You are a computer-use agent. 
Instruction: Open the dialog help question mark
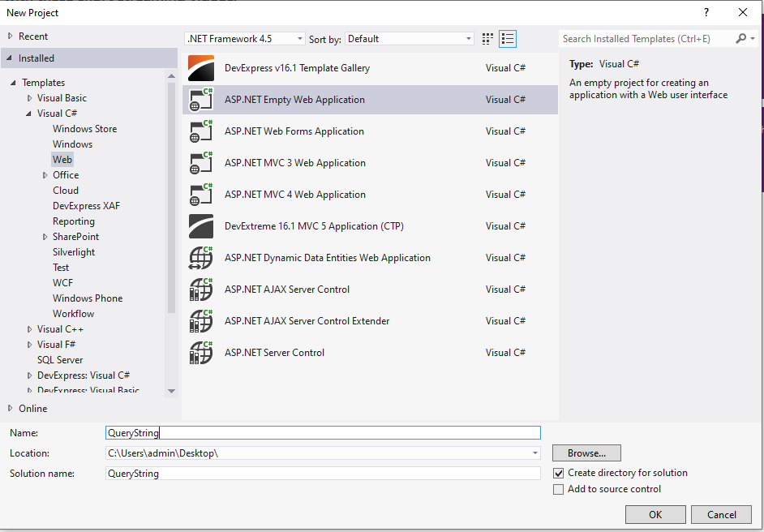(706, 13)
